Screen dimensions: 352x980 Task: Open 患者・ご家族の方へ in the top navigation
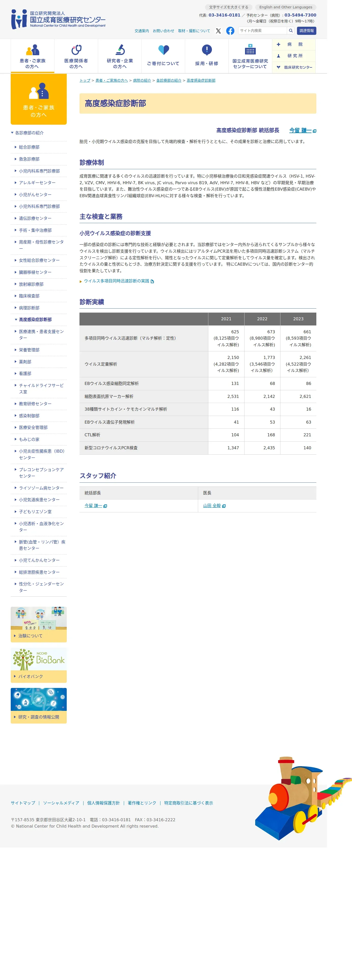[32, 56]
